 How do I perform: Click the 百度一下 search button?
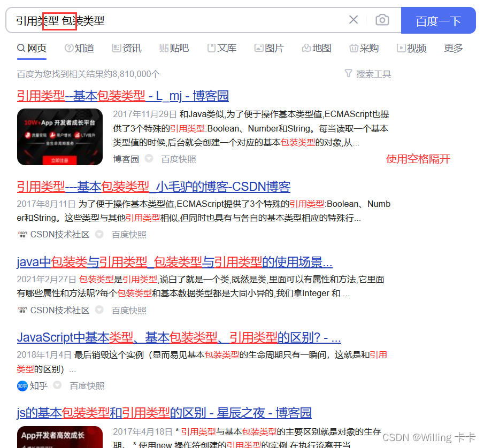pos(439,20)
